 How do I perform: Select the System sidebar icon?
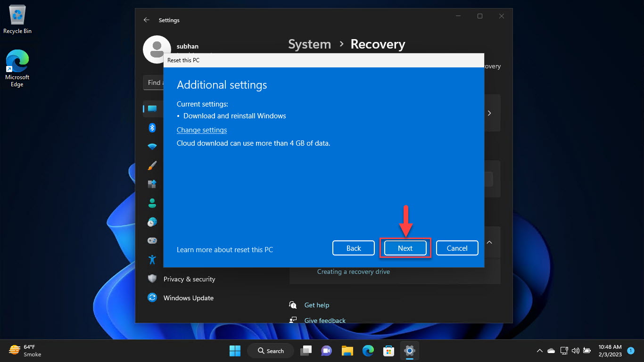152,109
